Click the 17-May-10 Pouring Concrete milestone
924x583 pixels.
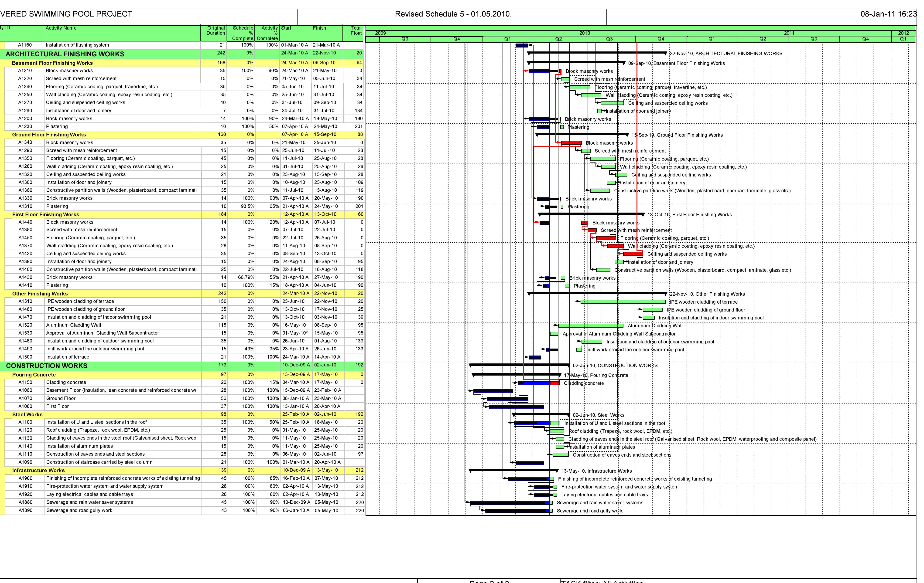[x=560, y=375]
